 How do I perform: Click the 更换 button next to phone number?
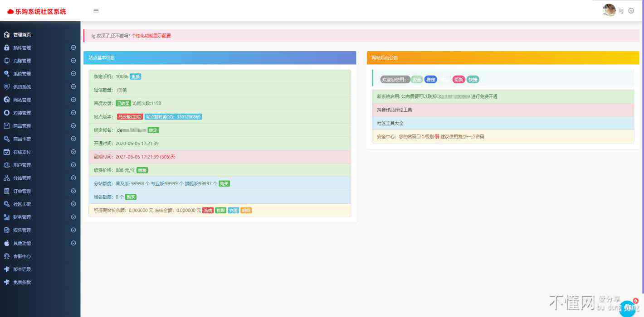click(x=136, y=77)
